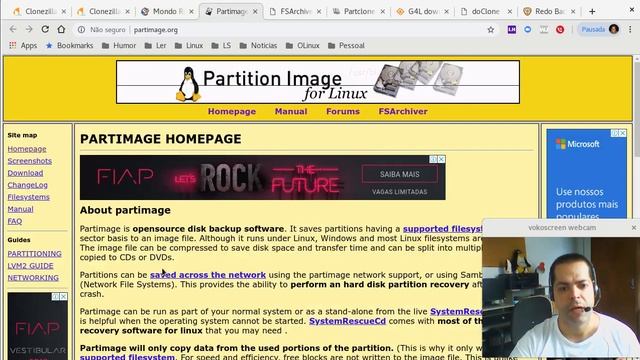640x360 pixels.
Task: Close the Partimage tab
Action: pyautogui.click(x=255, y=11)
